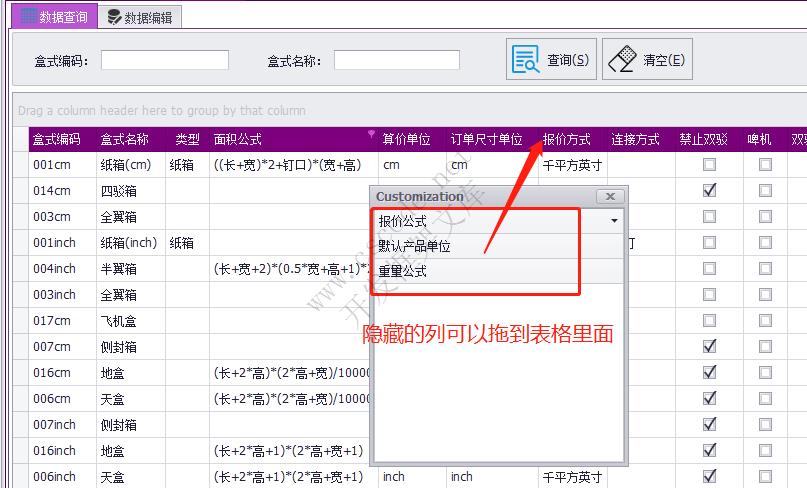Select the 017cm code cell
This screenshot has height=488, width=807.
pyautogui.click(x=62, y=321)
